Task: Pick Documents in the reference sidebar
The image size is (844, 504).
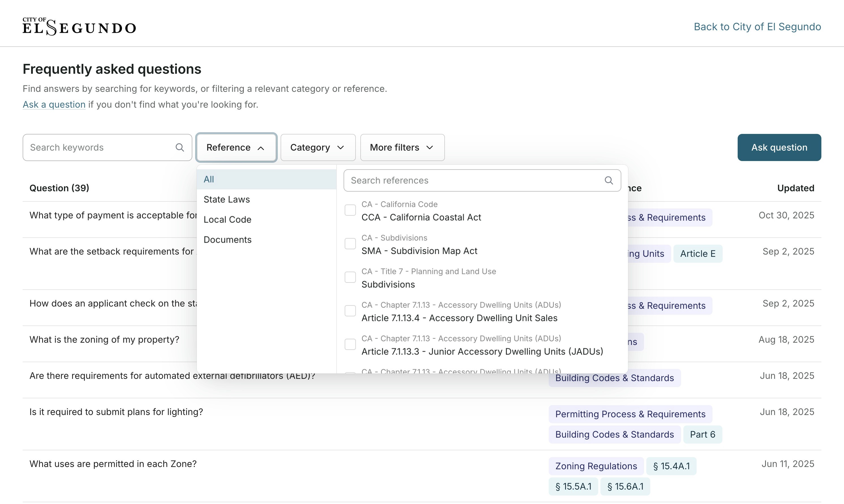Action: (227, 240)
